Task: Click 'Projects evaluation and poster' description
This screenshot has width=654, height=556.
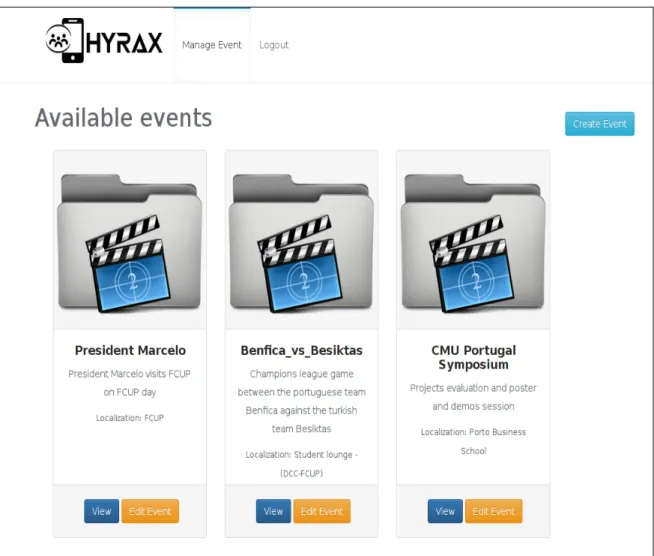Action: tap(473, 397)
